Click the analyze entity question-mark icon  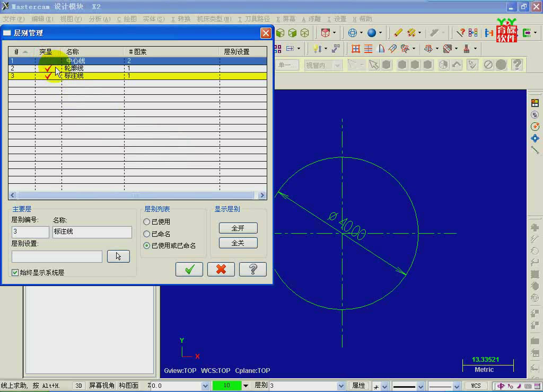460,33
